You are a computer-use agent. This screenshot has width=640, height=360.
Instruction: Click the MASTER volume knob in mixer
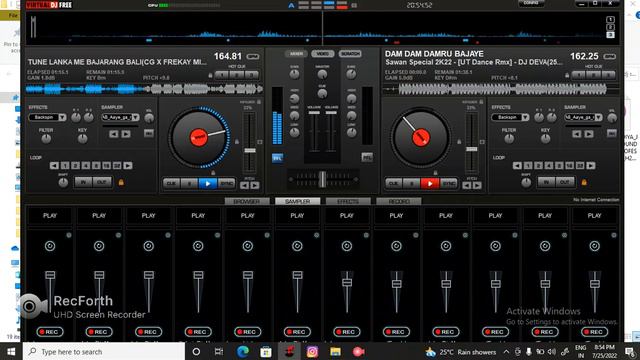point(322,74)
